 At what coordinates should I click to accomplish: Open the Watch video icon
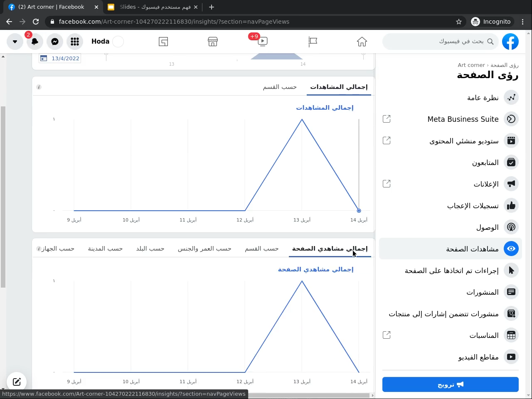click(262, 42)
